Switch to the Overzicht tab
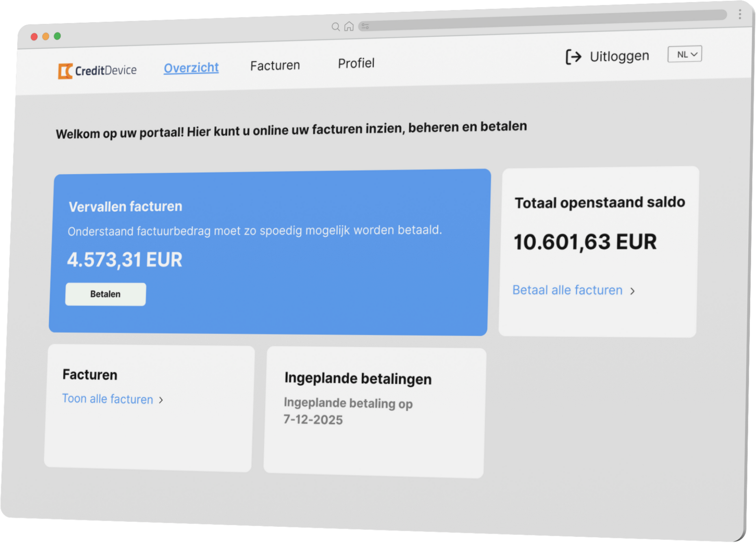Image resolution: width=756 pixels, height=543 pixels. point(191,67)
